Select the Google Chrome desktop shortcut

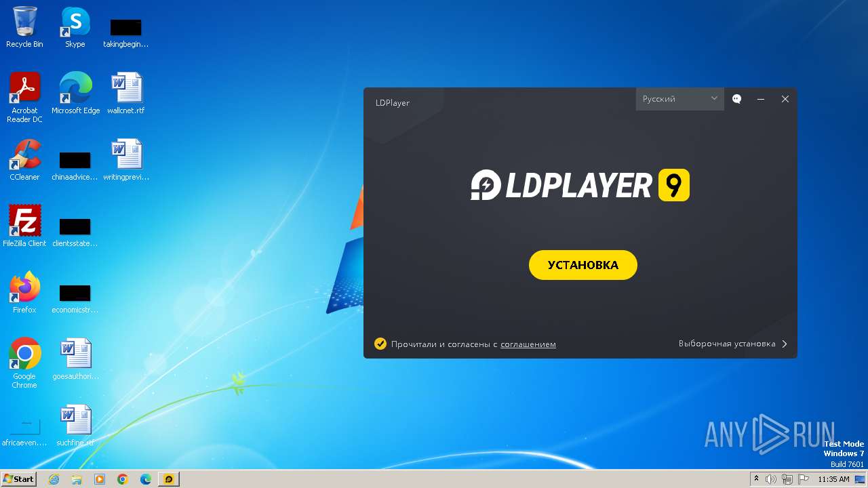[x=24, y=363]
